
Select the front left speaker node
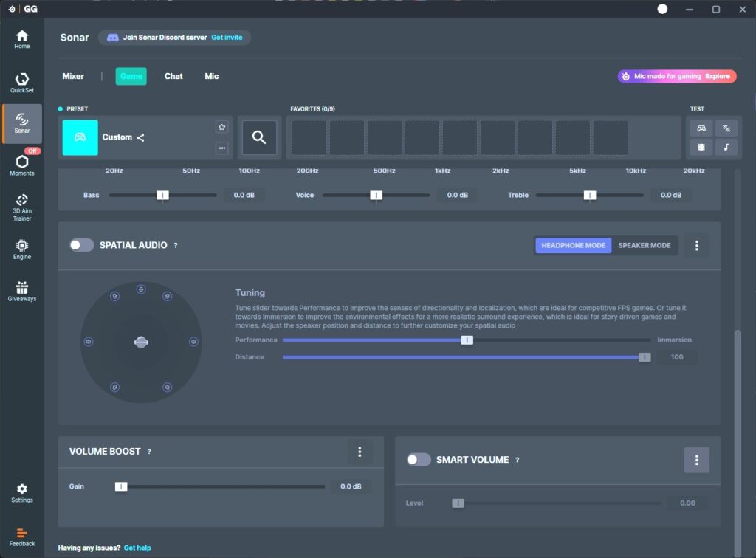pos(114,296)
